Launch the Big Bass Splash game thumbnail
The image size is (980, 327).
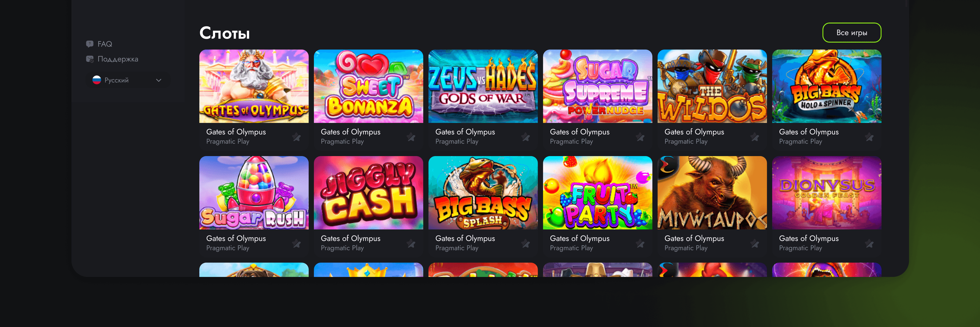click(x=483, y=193)
